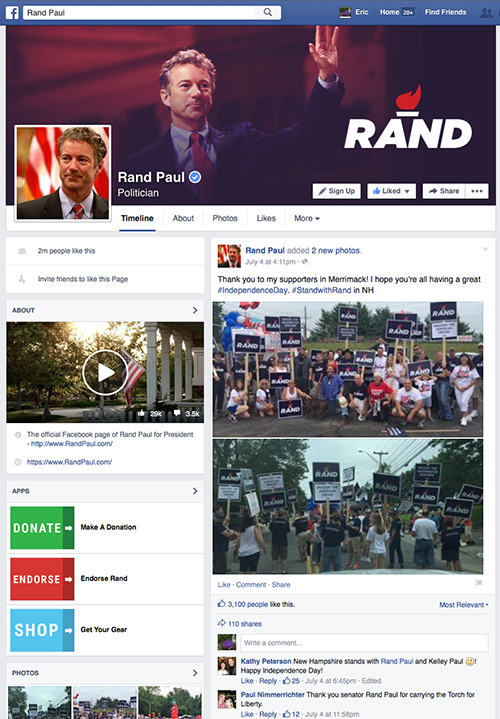This screenshot has width=500, height=719.
Task: Toggle the Liked button on the page
Action: tap(391, 191)
